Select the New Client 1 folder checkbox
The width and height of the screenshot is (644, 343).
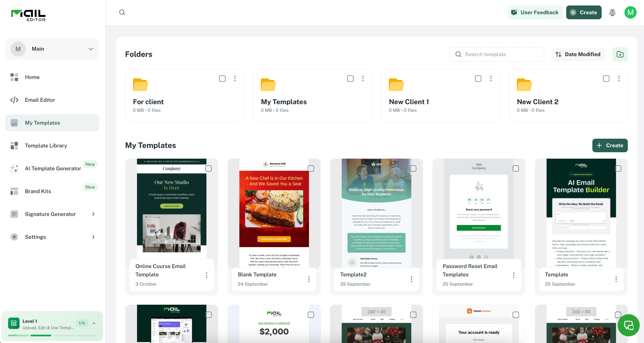[478, 78]
